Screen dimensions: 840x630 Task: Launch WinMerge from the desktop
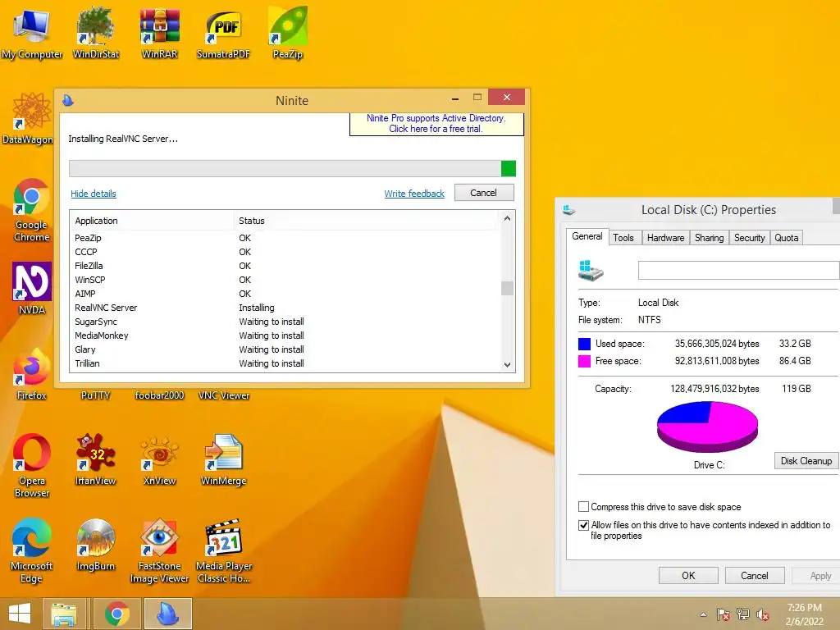pyautogui.click(x=223, y=459)
